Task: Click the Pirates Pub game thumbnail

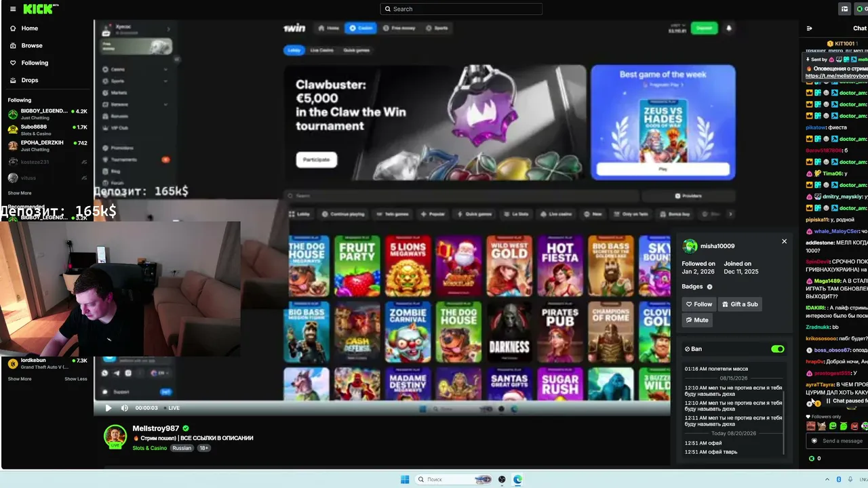Action: (x=560, y=332)
